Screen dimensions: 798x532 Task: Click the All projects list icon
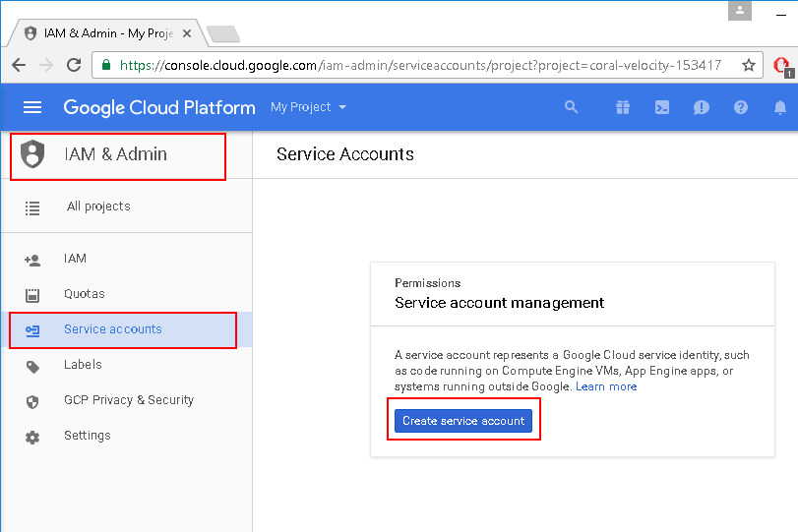point(32,208)
